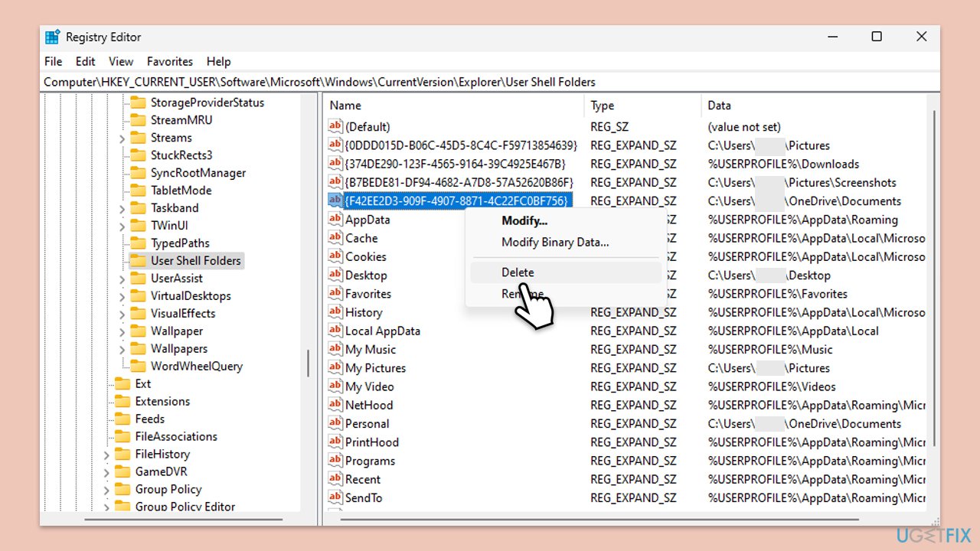Open the Edit menu
980x551 pixels.
[86, 61]
